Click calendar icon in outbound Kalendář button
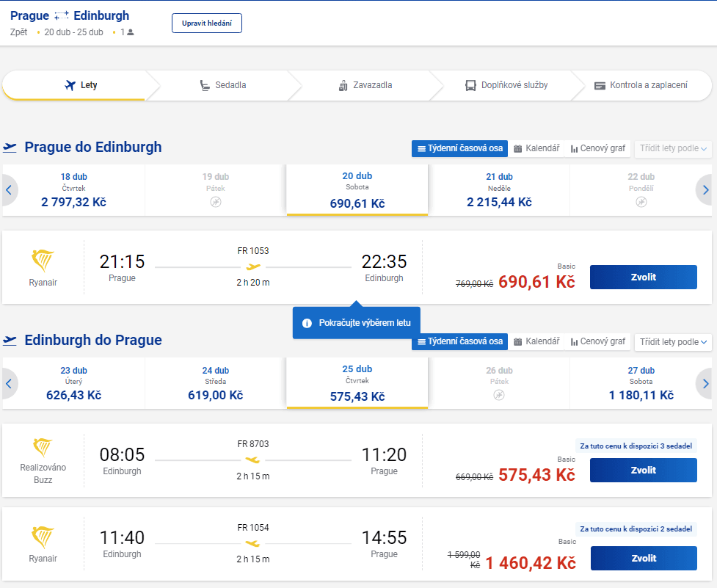The image size is (717, 588). (517, 148)
